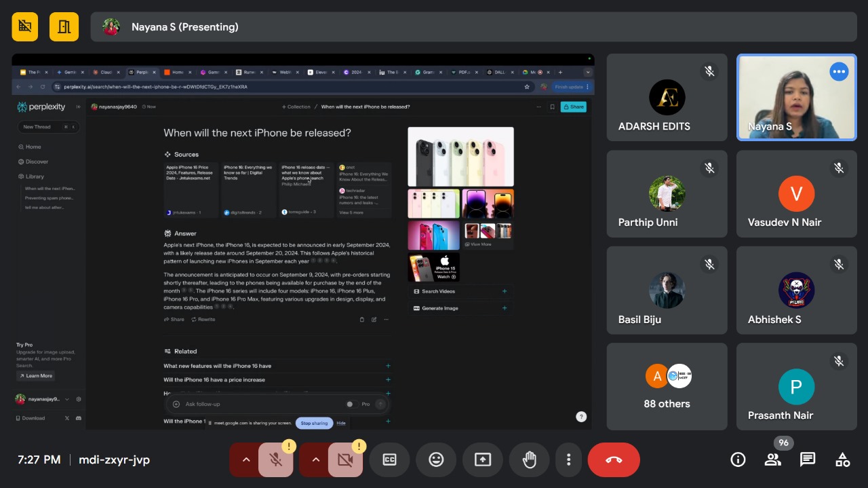This screenshot has width=868, height=488.
Task: Leave the call with the red hang-up button
Action: coord(614,459)
